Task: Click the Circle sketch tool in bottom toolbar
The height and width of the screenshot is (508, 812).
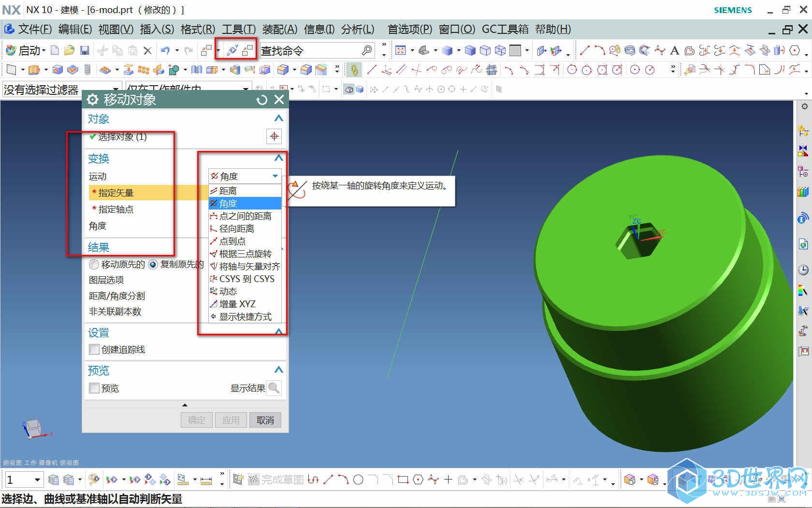Action: click(x=358, y=479)
